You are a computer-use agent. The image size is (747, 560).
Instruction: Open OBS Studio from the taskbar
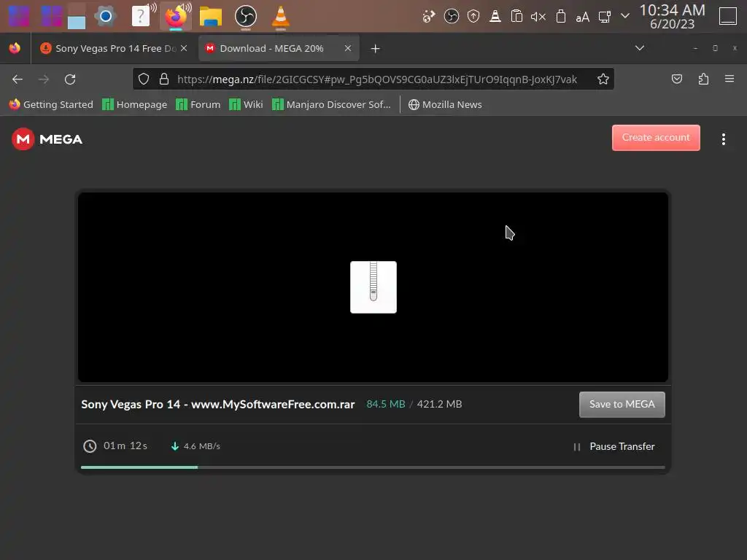click(246, 17)
